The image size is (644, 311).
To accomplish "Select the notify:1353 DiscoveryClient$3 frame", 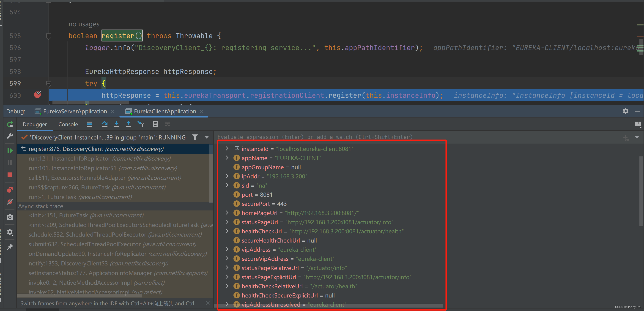I will [115, 264].
